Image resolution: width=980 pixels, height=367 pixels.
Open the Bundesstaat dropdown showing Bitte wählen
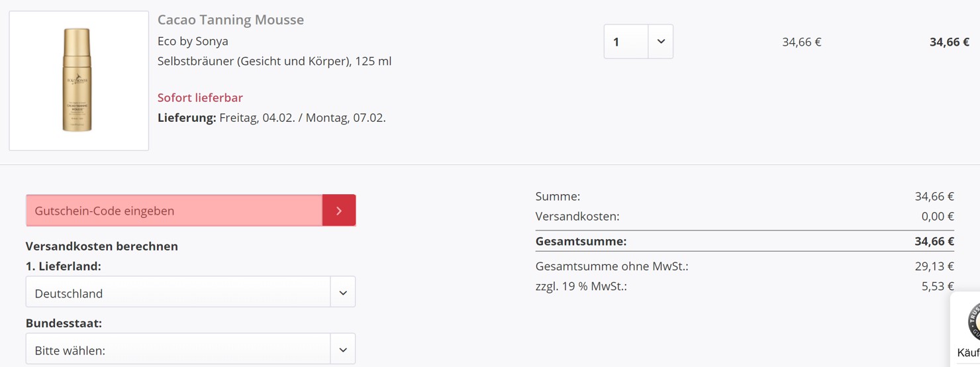191,349
